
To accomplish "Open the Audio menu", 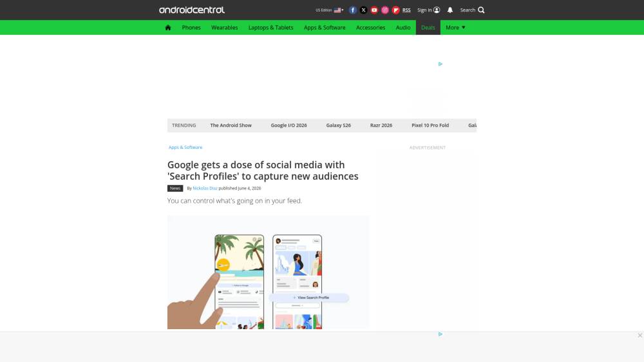I will point(403,28).
